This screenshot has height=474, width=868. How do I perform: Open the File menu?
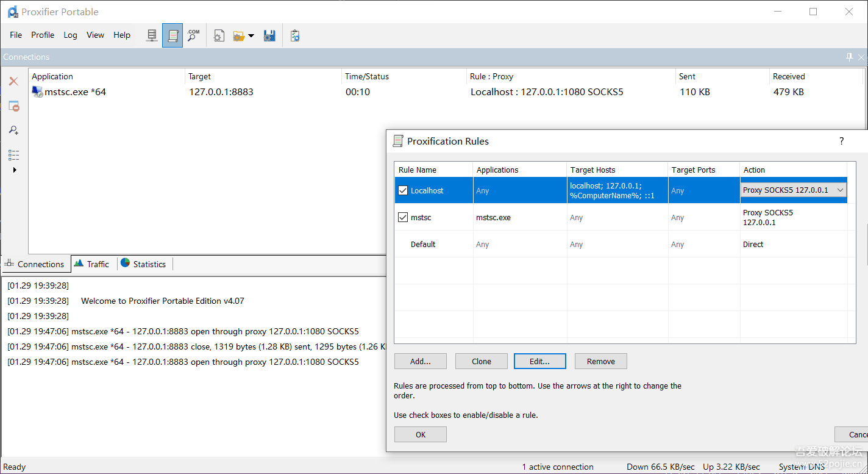coord(16,35)
